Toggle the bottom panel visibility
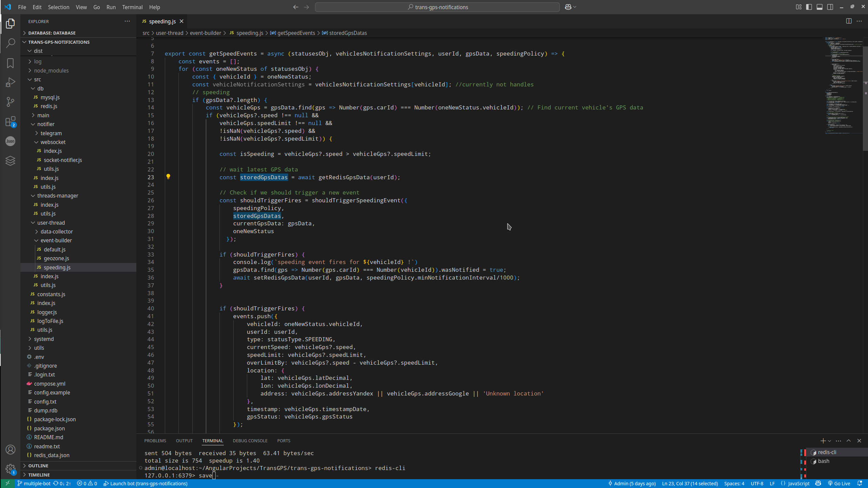Viewport: 868px width, 488px height. (820, 7)
